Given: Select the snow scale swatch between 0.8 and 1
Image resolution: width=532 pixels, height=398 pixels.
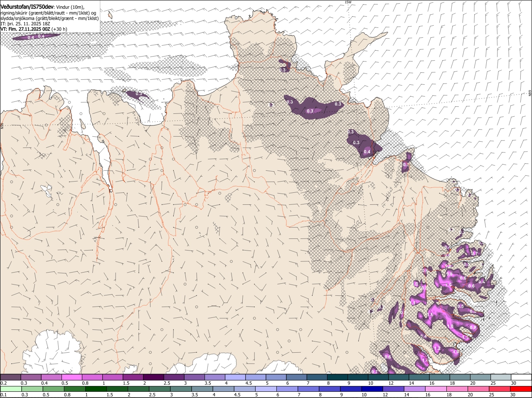Looking at the screenshot, I should tap(92, 377).
